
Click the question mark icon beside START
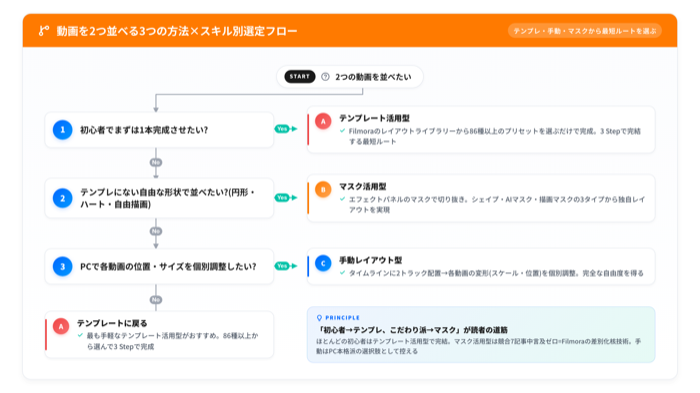click(x=325, y=77)
